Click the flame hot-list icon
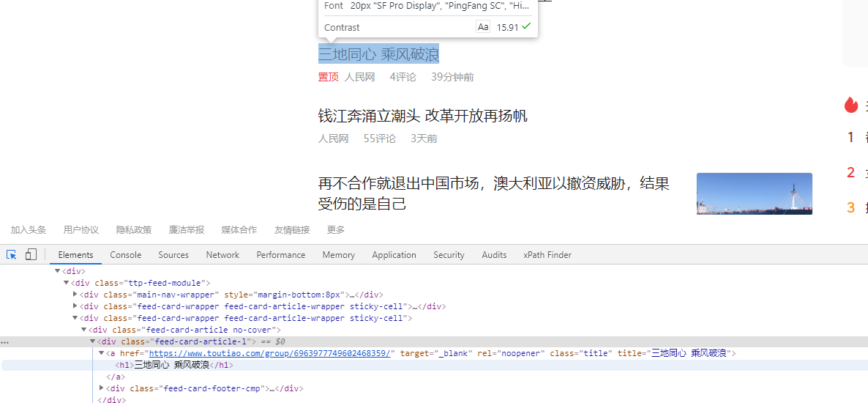 click(851, 105)
